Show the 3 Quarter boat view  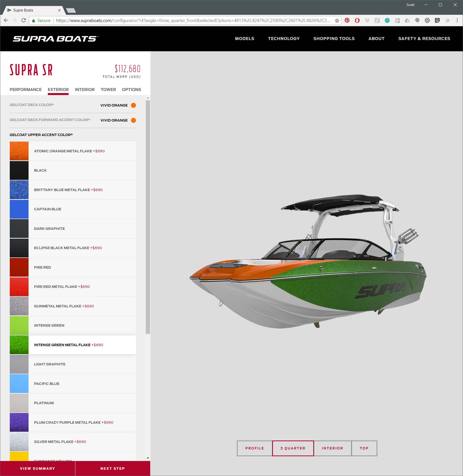point(293,448)
